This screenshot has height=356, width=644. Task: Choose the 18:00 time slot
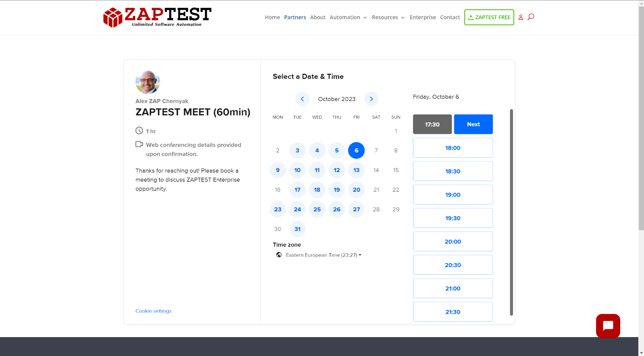[453, 148]
